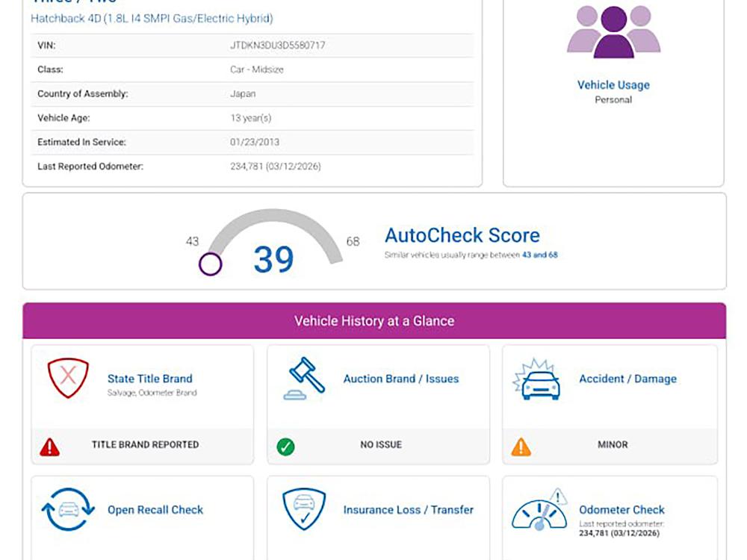Click the Vehicle Usage heading link
Image resolution: width=747 pixels, height=560 pixels.
pyautogui.click(x=613, y=85)
